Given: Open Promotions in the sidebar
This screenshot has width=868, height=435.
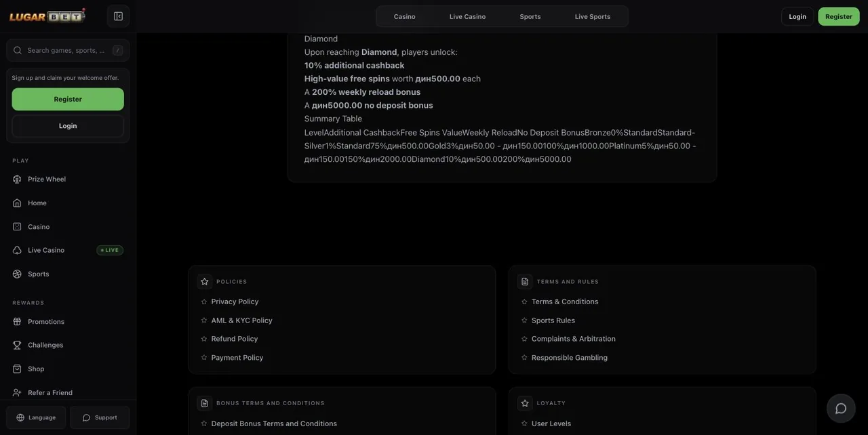Looking at the screenshot, I should 68,322.
